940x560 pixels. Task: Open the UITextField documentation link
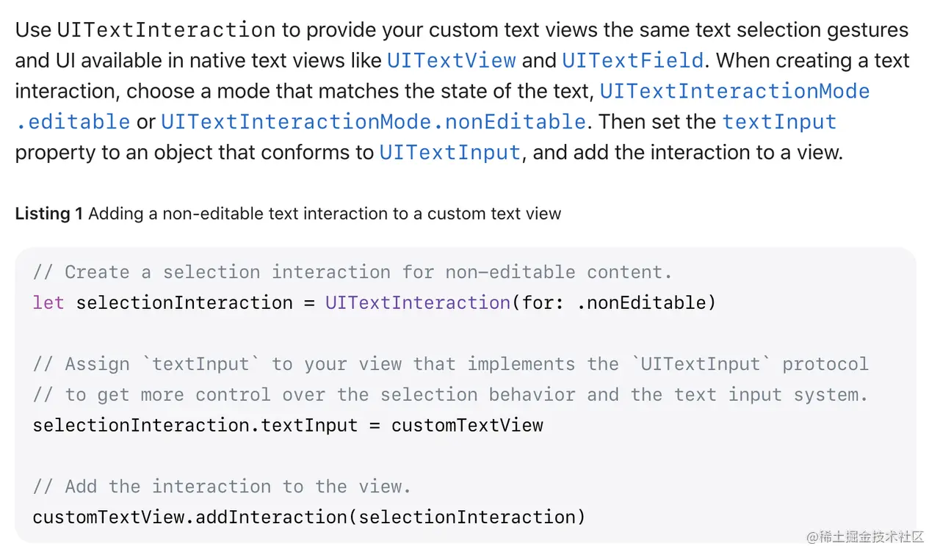point(633,60)
